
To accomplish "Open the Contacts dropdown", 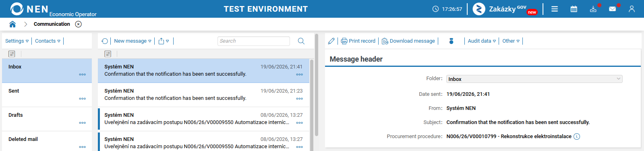I will pos(48,41).
